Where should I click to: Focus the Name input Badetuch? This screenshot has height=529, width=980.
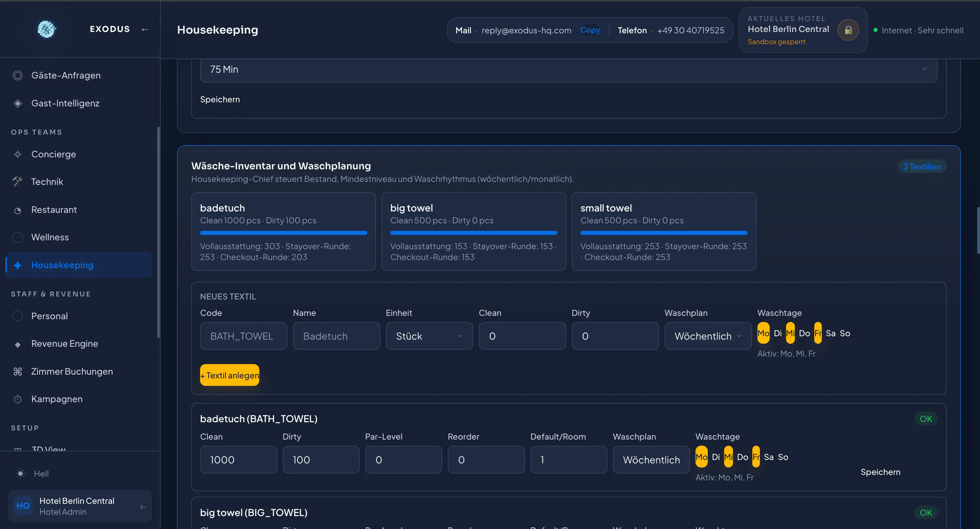tap(336, 336)
